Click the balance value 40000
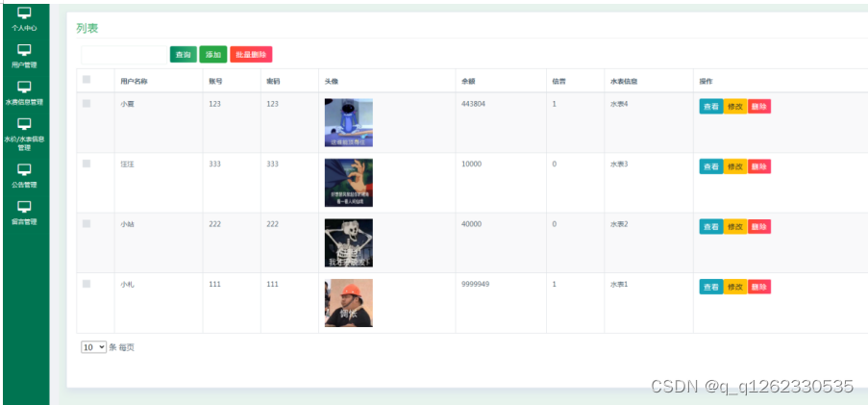This screenshot has width=868, height=405. (x=472, y=224)
